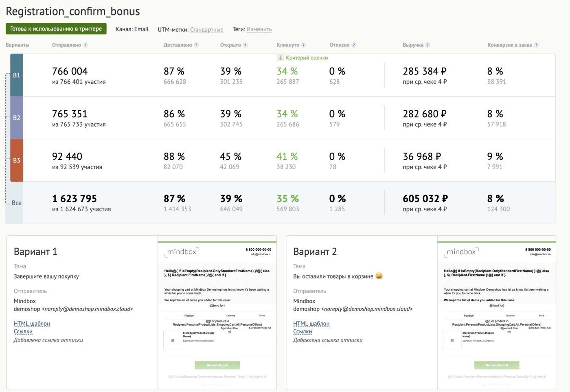The height and width of the screenshot is (392, 570).
Task: Click product image placeholder in Вариант 1 preview
Action: pyautogui.click(x=173, y=340)
